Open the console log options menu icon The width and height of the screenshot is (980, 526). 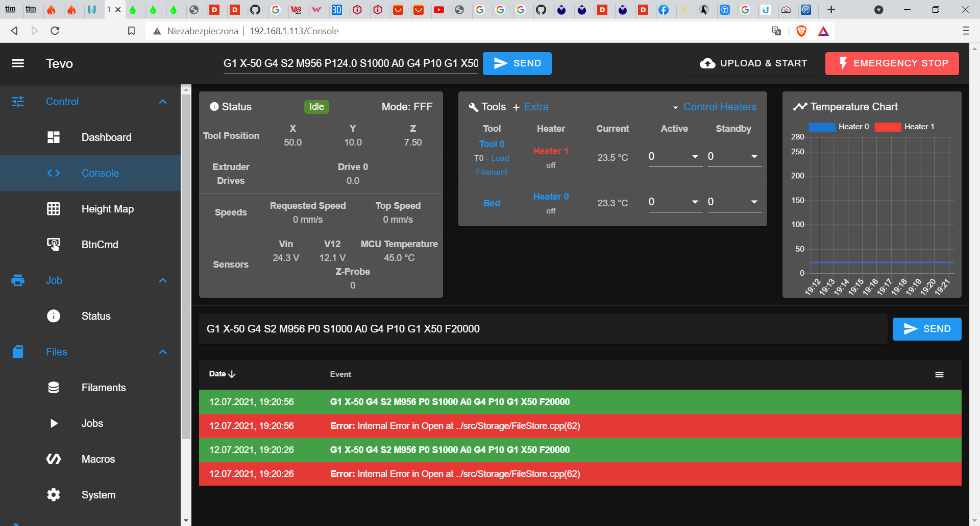[939, 375]
